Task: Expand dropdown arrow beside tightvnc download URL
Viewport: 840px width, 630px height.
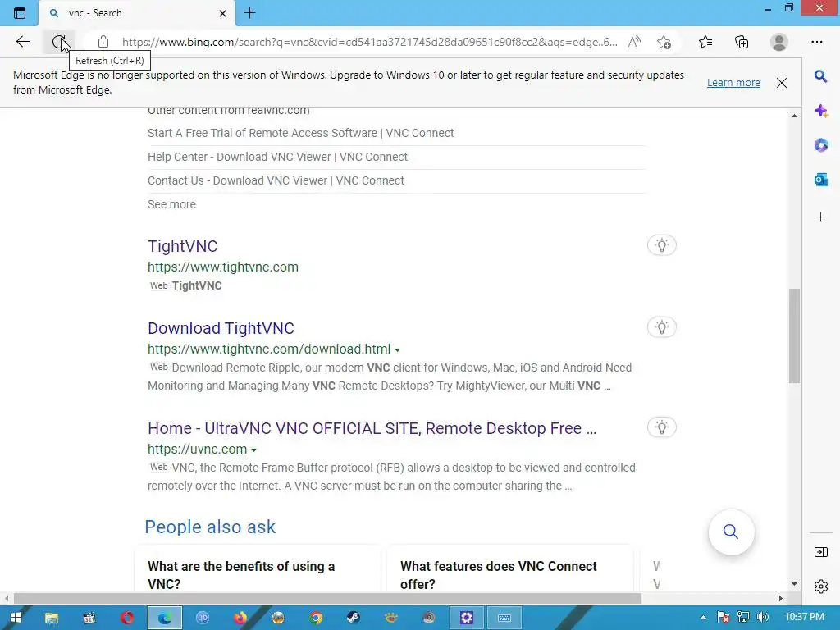Action: pyautogui.click(x=398, y=349)
